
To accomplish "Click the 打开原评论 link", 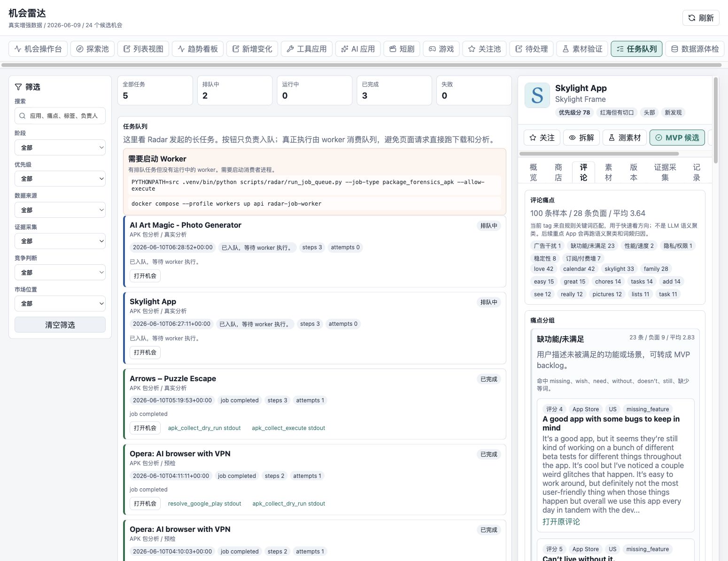I will [561, 522].
